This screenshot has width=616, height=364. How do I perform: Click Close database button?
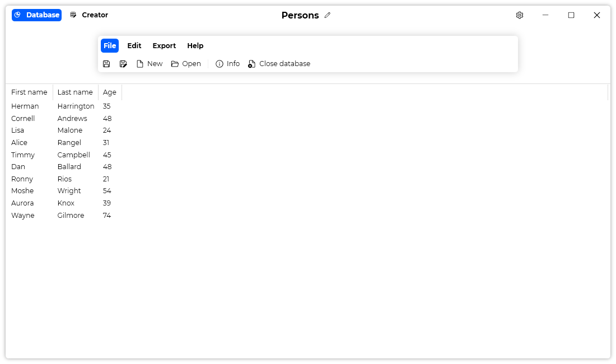tap(279, 64)
